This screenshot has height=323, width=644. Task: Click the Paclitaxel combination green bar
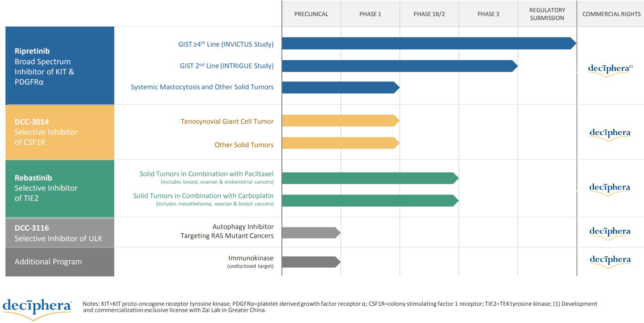370,179
